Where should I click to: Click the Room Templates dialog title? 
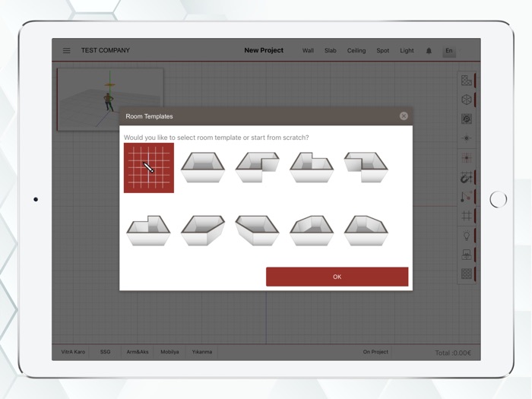[x=149, y=116]
